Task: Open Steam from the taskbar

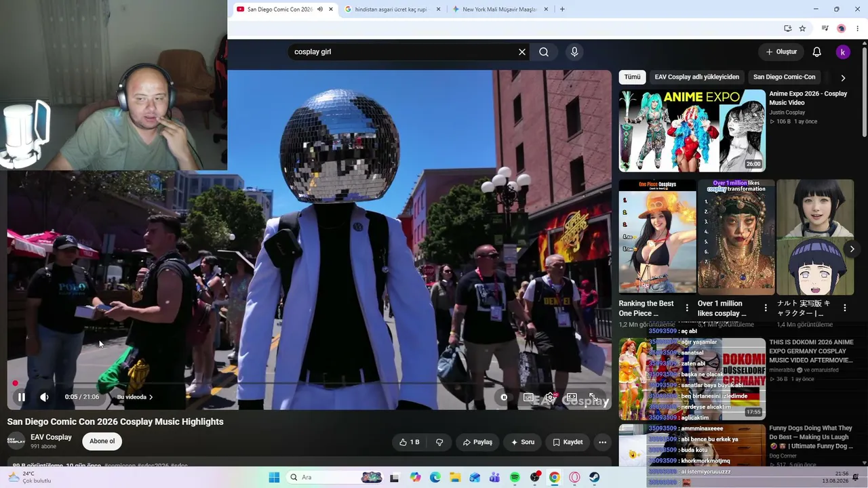Action: [x=594, y=478]
